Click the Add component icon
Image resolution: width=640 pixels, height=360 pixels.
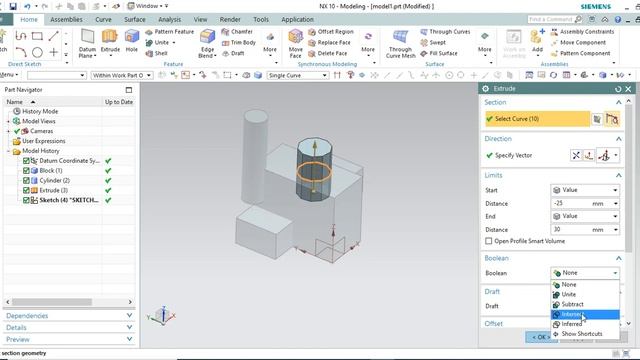(x=537, y=41)
